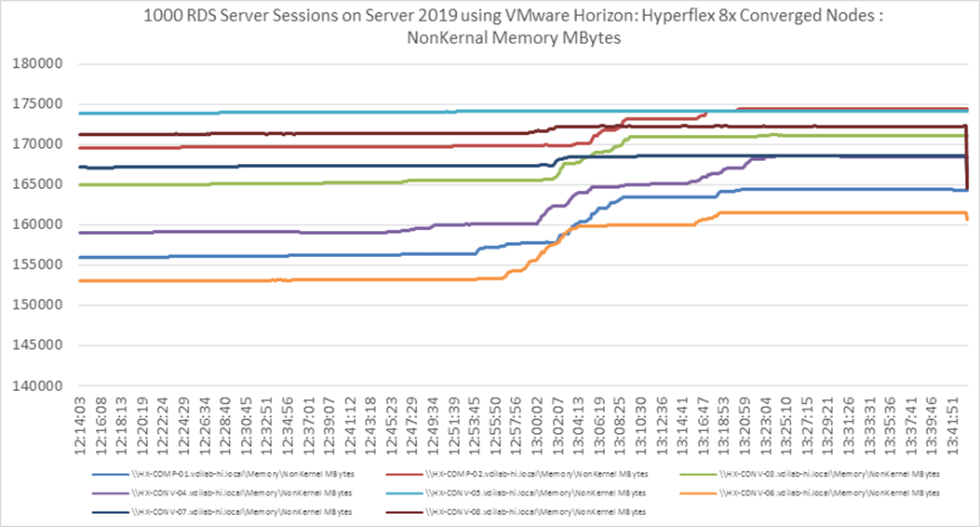Click the chart title about 1000 RDS Server Sessions
This screenshot has width=980, height=527.
click(514, 26)
